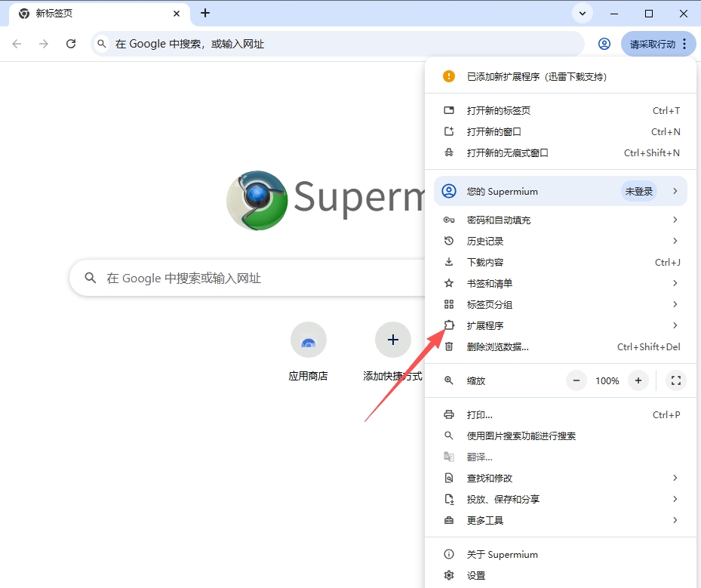Click the magnifier icon beside 缩放
This screenshot has height=588, width=701.
(449, 380)
